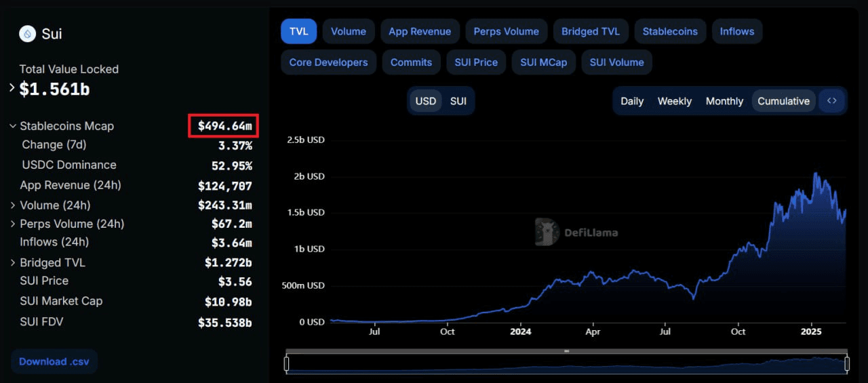Toggle the TVL chart metric

click(x=299, y=31)
